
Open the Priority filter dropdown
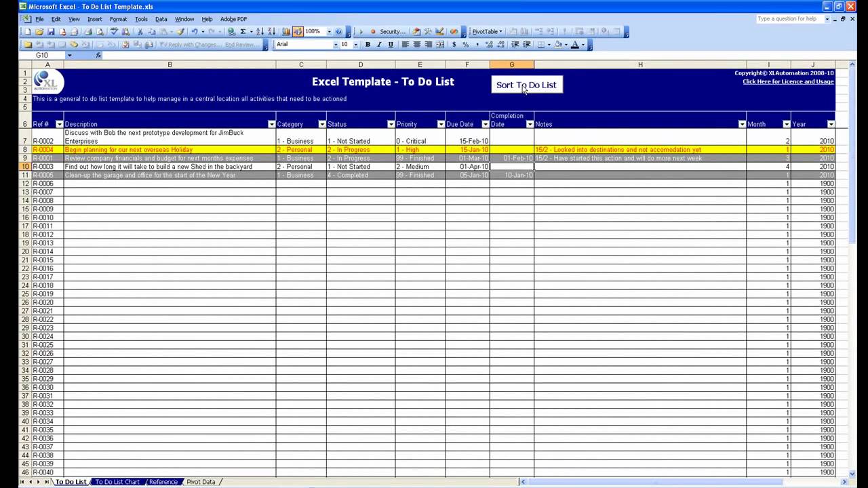point(441,124)
